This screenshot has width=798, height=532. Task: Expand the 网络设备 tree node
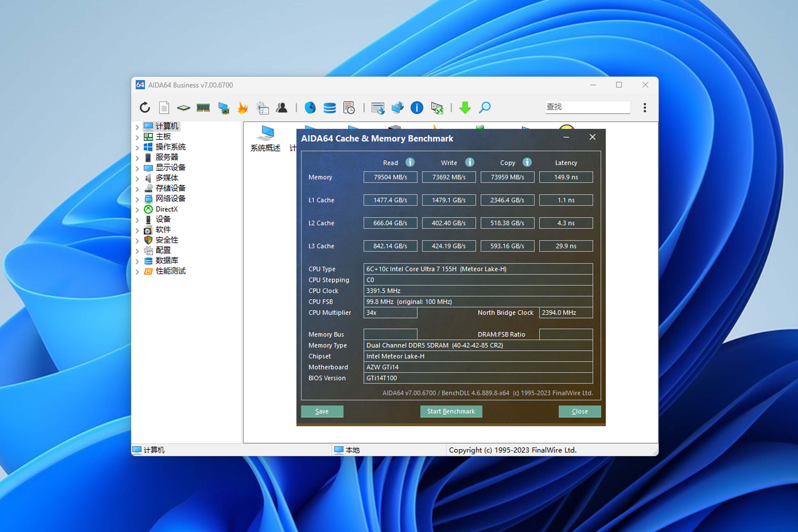[x=137, y=199]
